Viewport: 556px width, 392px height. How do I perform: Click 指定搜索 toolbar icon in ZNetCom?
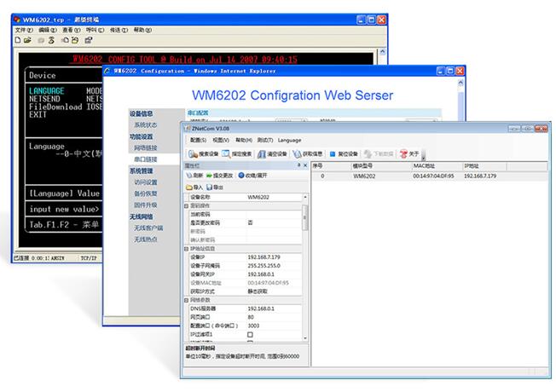pyautogui.click(x=226, y=154)
